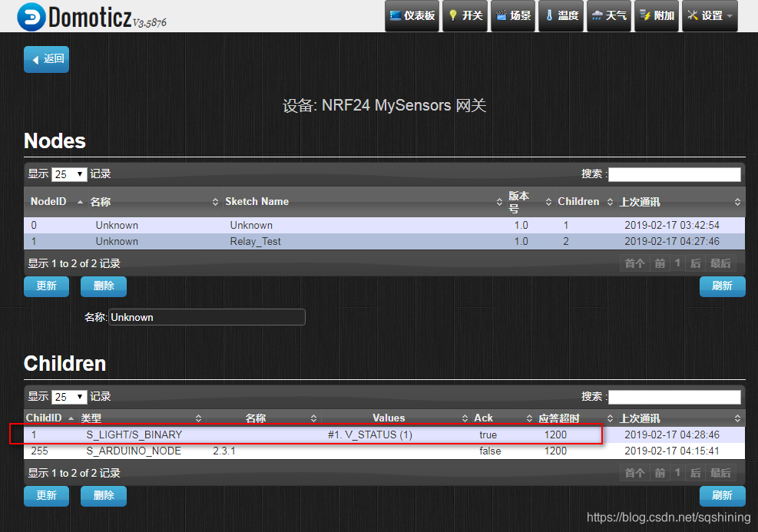Select the S_LIGHT/S_BINARY child row
This screenshot has height=532, width=758.
coord(384,435)
